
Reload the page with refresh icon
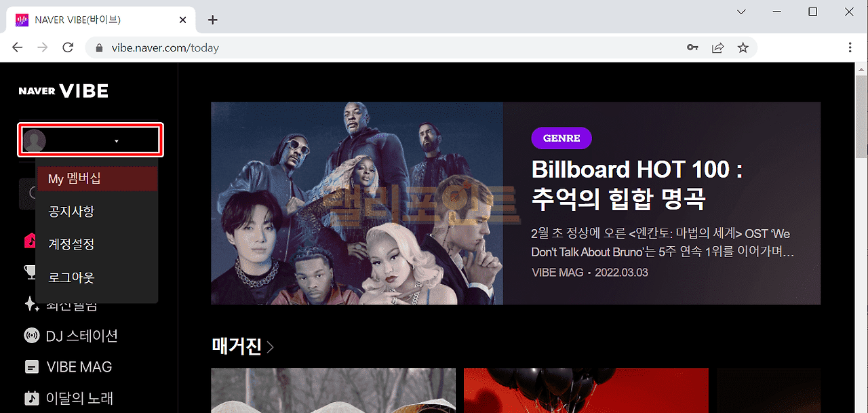pyautogui.click(x=68, y=47)
